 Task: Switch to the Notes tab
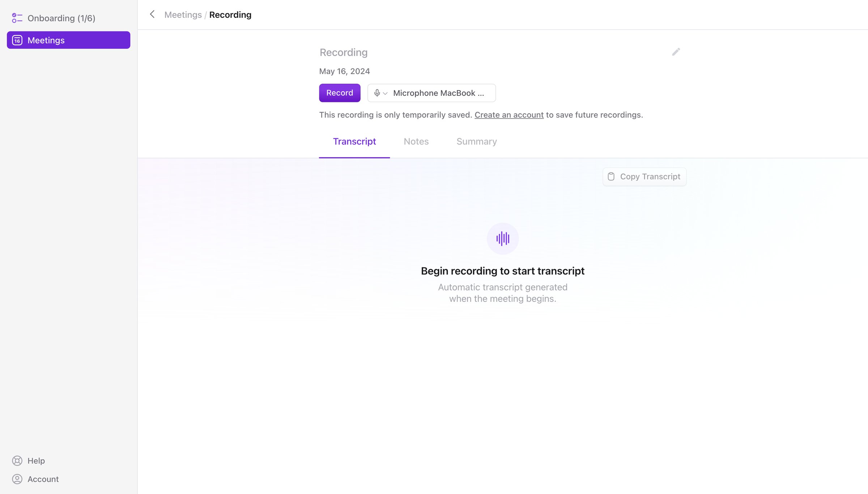[416, 141]
